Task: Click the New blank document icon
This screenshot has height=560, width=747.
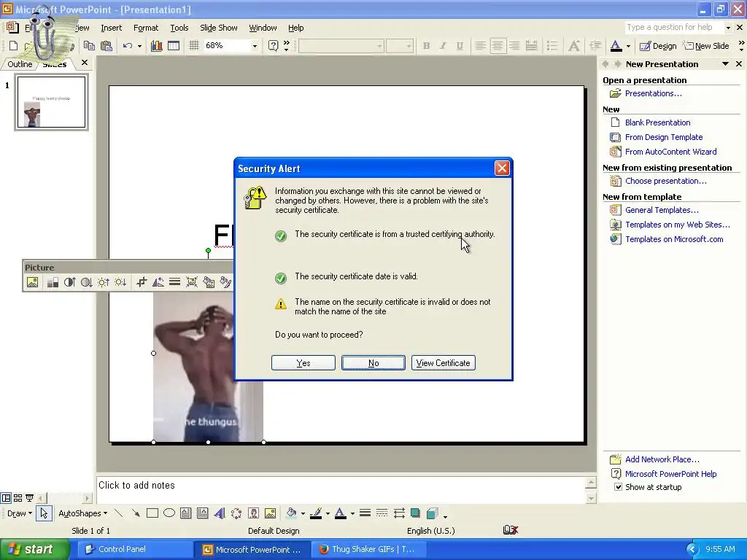Action: (13, 46)
